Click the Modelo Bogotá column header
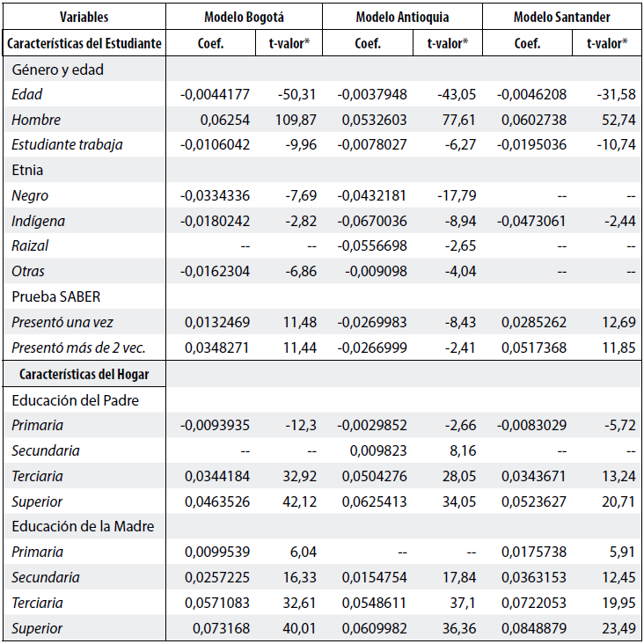This screenshot has width=644, height=644. [244, 17]
